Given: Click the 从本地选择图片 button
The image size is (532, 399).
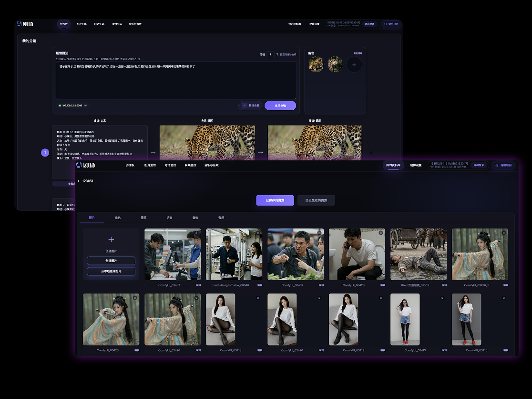Looking at the screenshot, I should pyautogui.click(x=111, y=271).
